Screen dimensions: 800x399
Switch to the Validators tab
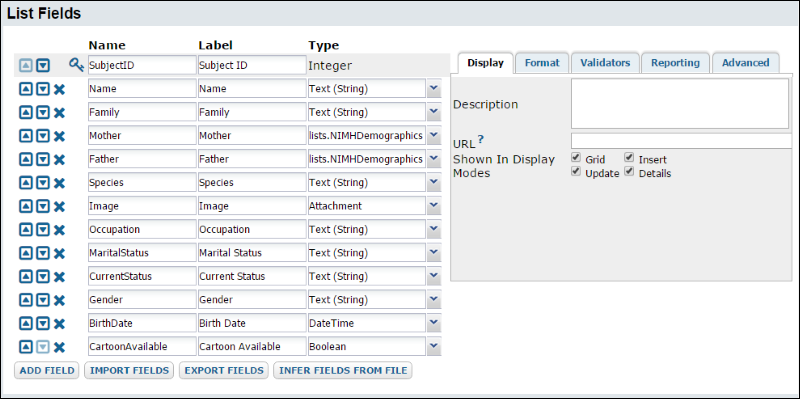(605, 63)
